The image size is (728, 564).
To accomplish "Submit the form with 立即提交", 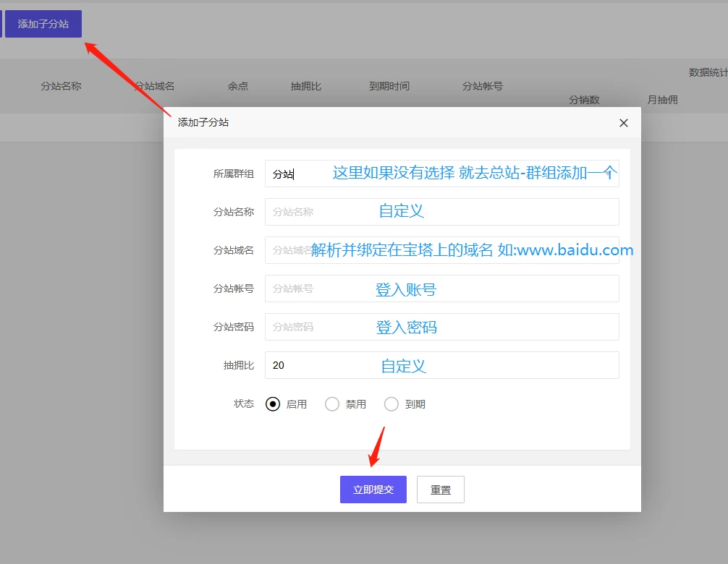I will click(373, 490).
